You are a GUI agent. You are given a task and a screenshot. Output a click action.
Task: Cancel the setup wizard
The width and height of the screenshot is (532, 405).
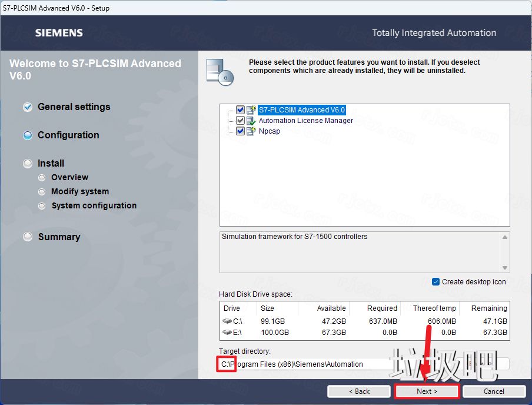(494, 391)
